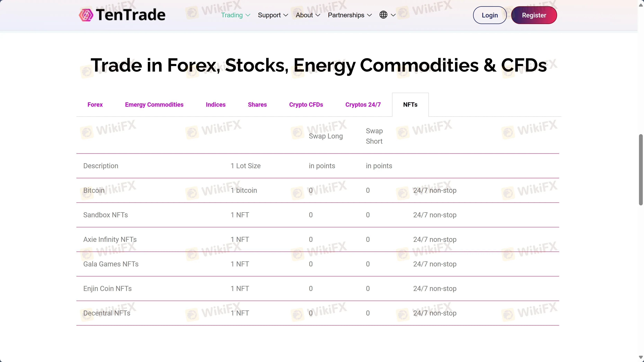Click the scrollbar up arrow
Screen dimensions: 644x362
coord(641,5)
